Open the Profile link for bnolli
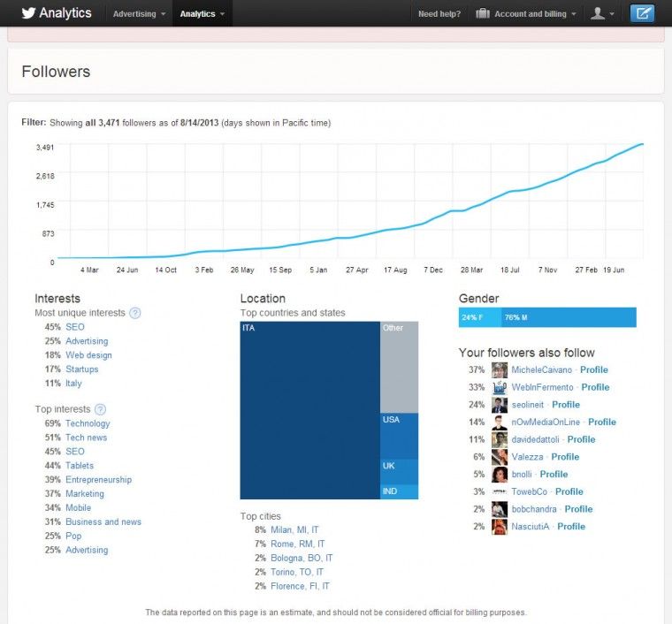 tap(554, 475)
